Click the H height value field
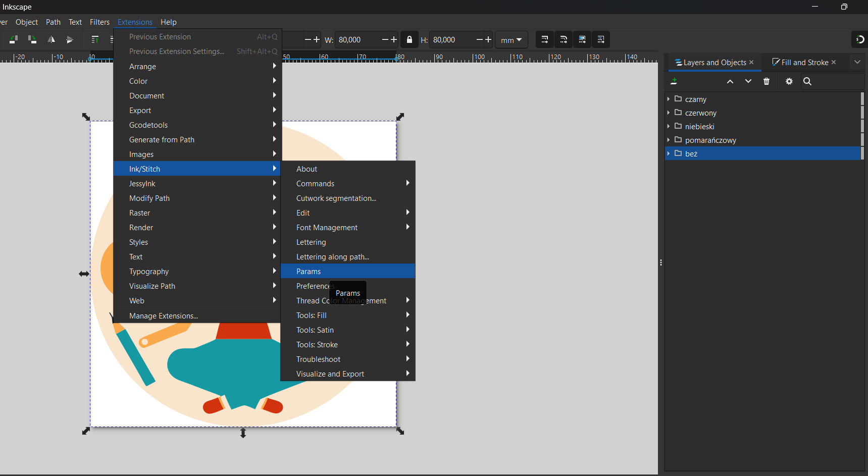868x476 pixels. coord(452,39)
